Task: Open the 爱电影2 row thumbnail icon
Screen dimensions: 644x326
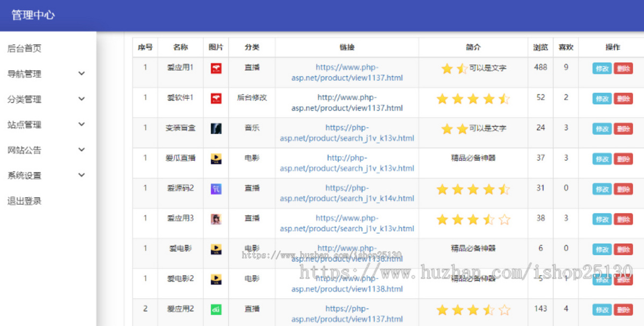Action: point(216,279)
